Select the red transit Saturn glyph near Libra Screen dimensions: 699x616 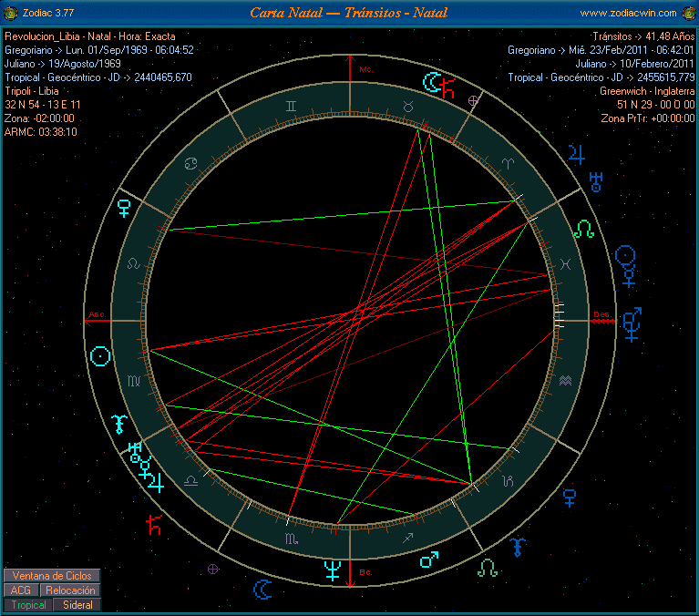pyautogui.click(x=154, y=525)
